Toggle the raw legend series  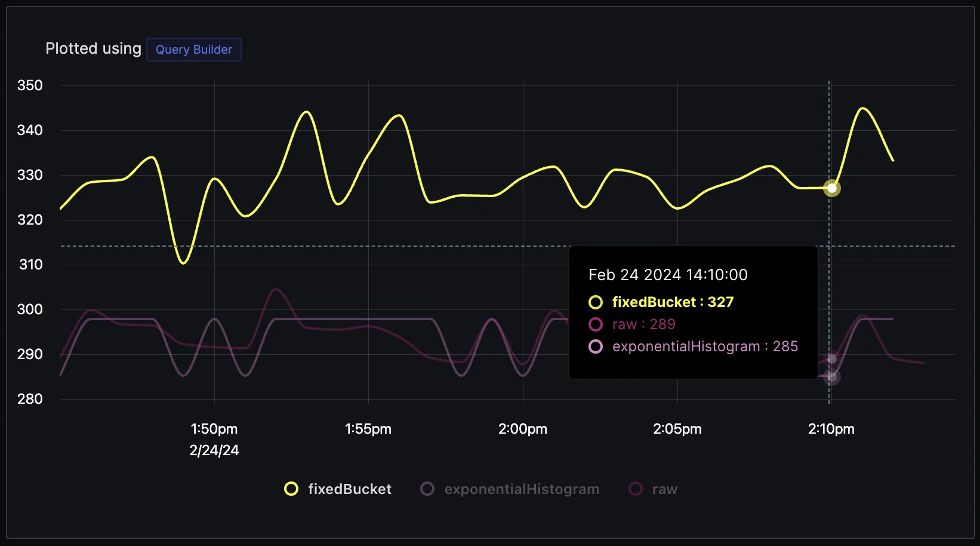(x=654, y=489)
